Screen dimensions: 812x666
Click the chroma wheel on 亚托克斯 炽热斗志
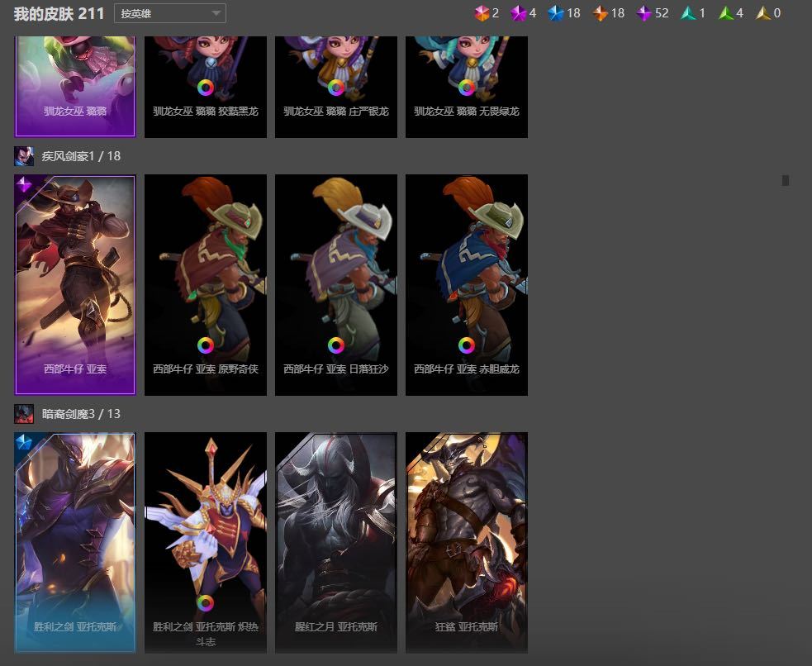click(x=206, y=603)
